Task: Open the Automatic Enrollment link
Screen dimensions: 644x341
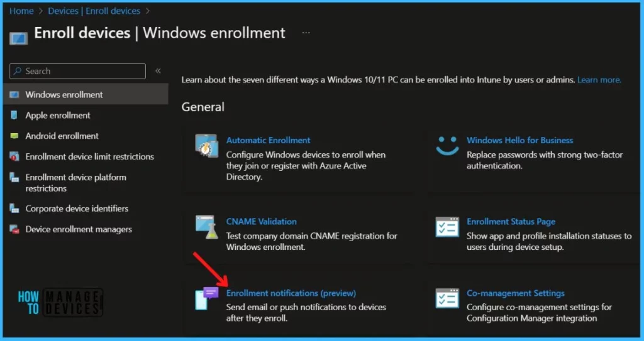Action: click(x=268, y=140)
